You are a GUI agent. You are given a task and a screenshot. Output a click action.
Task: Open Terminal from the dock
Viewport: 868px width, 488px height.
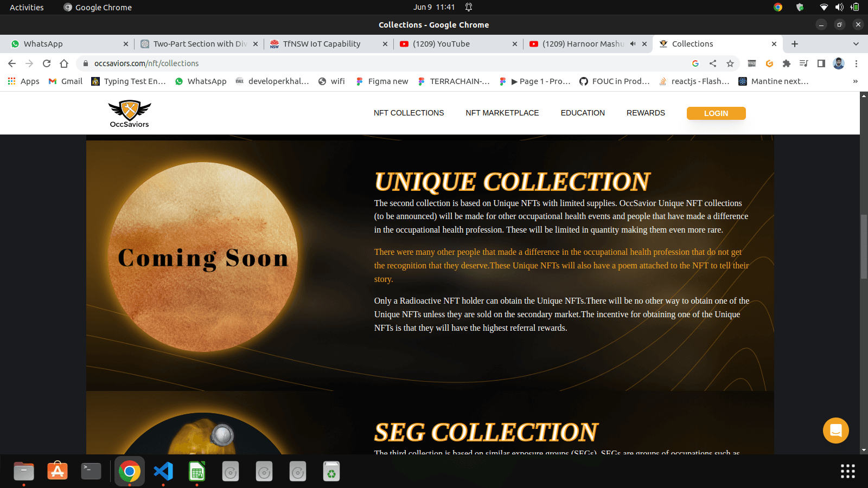pos(91,471)
